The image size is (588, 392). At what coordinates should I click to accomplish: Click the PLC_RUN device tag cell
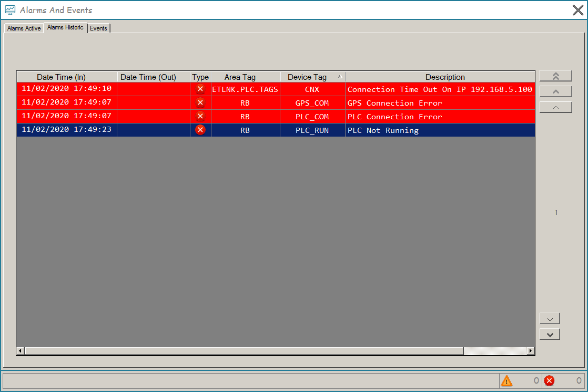(x=312, y=130)
